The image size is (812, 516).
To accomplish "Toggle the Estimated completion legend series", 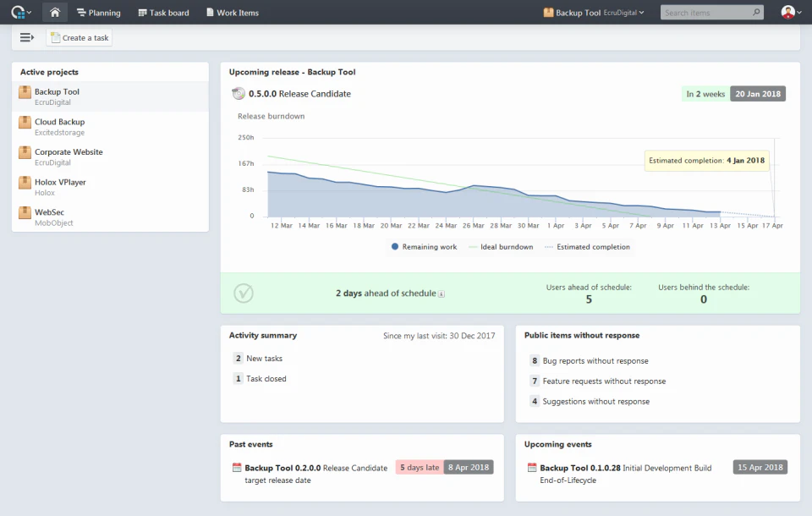I will click(587, 247).
